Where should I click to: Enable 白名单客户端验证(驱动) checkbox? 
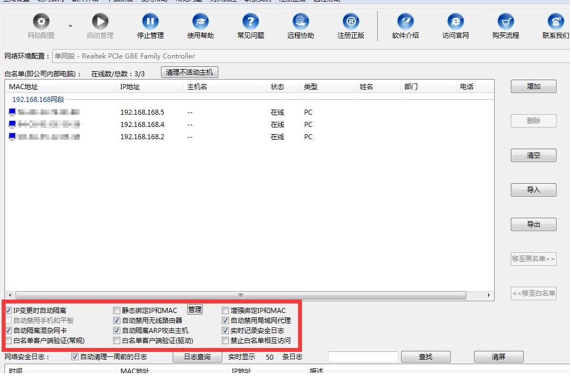116,341
